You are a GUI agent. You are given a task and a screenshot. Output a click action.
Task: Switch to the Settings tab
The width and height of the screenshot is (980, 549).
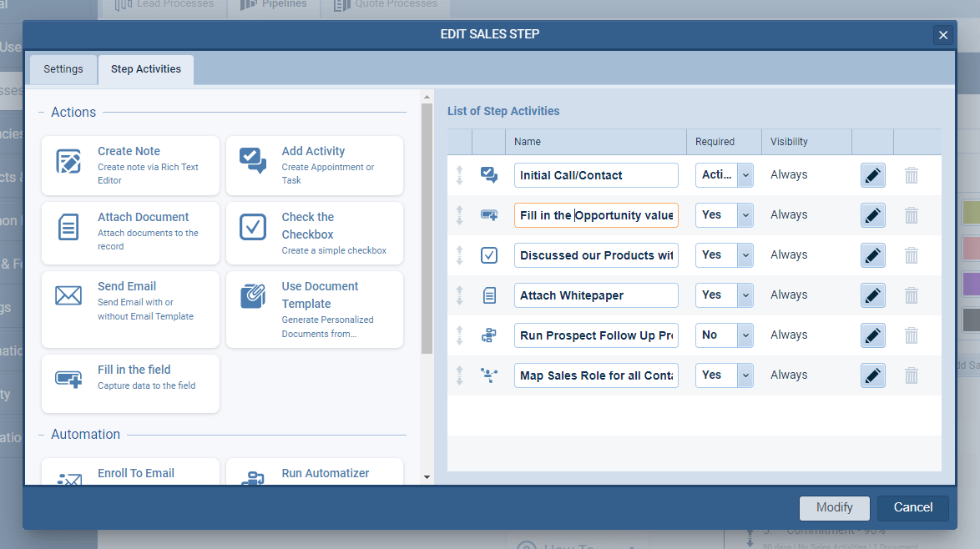click(x=63, y=69)
